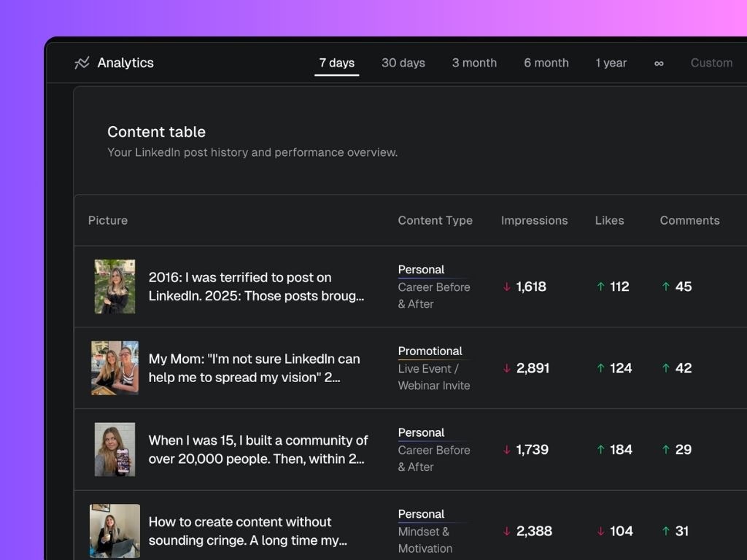Click green up arrow beside 184 likes
747x560 pixels.
click(601, 449)
